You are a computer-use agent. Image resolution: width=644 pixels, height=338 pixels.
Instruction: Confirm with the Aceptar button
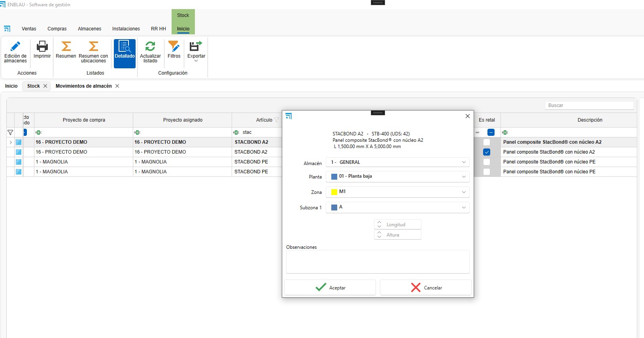[x=330, y=287]
